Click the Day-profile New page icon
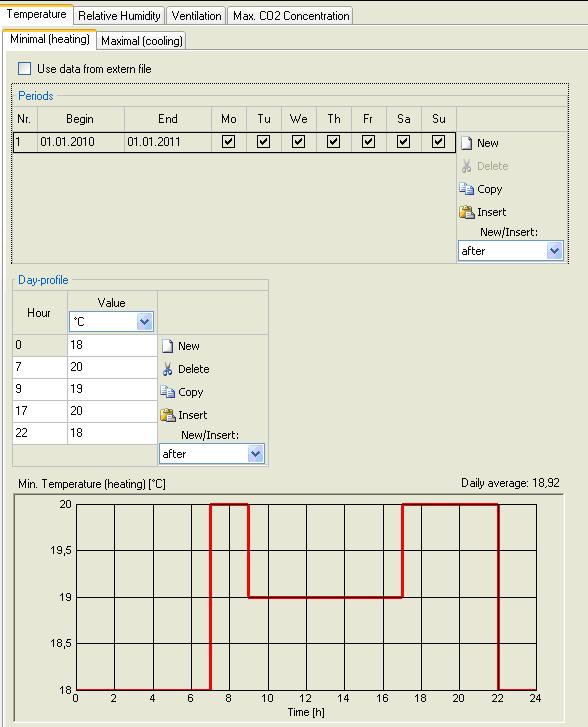Screen dimensions: 588x727 pos(167,346)
